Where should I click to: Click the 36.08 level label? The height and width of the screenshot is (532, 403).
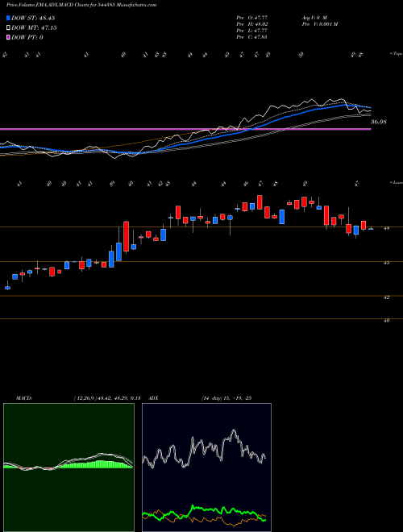[x=379, y=122]
